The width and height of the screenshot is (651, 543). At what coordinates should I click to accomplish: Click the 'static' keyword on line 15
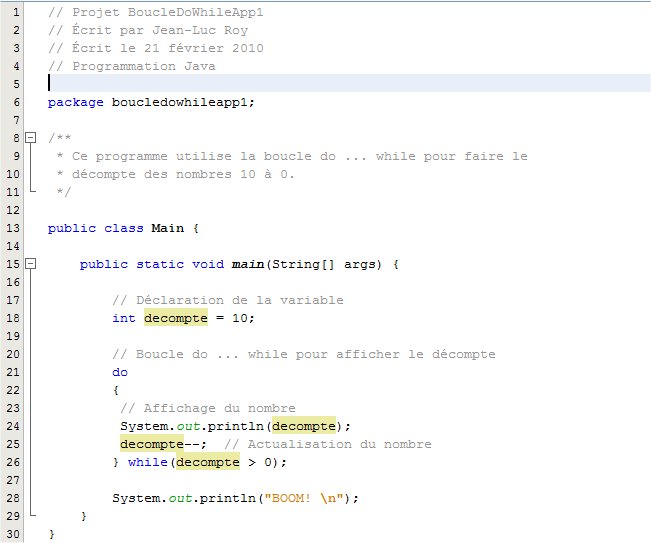click(160, 264)
